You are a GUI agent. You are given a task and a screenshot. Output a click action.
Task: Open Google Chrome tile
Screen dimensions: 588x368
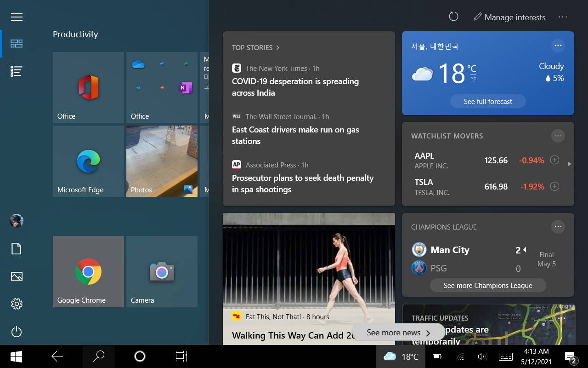[88, 271]
